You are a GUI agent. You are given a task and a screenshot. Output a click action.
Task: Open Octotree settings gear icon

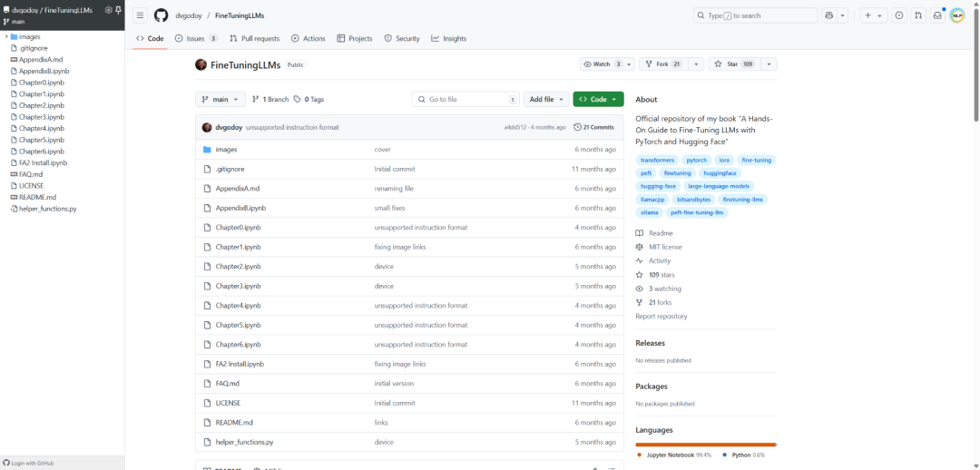click(x=108, y=10)
